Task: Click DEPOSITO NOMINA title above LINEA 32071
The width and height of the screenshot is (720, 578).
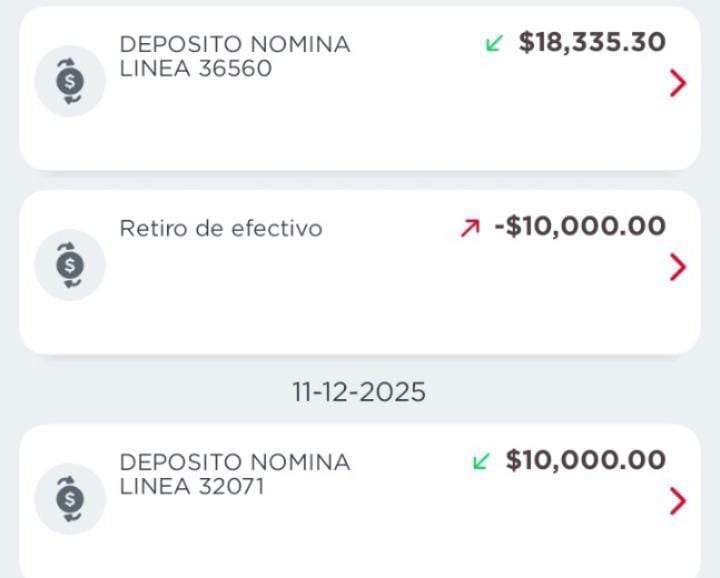Action: pos(235,463)
